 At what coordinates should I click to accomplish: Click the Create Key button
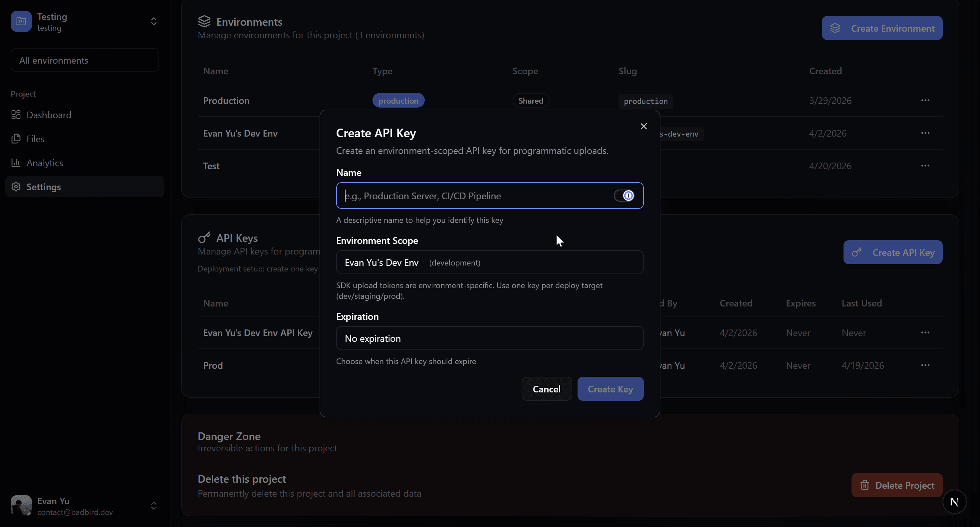610,389
